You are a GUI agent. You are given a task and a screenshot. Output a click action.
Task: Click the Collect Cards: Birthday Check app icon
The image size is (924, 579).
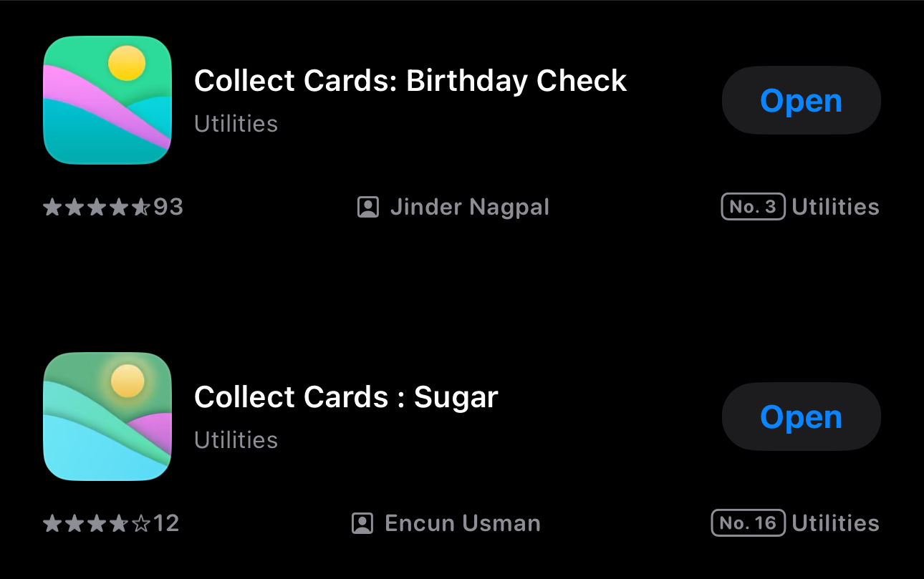click(x=107, y=100)
